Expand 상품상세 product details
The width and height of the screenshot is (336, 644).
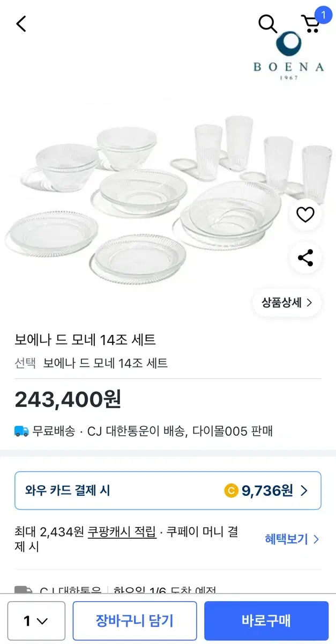click(287, 303)
